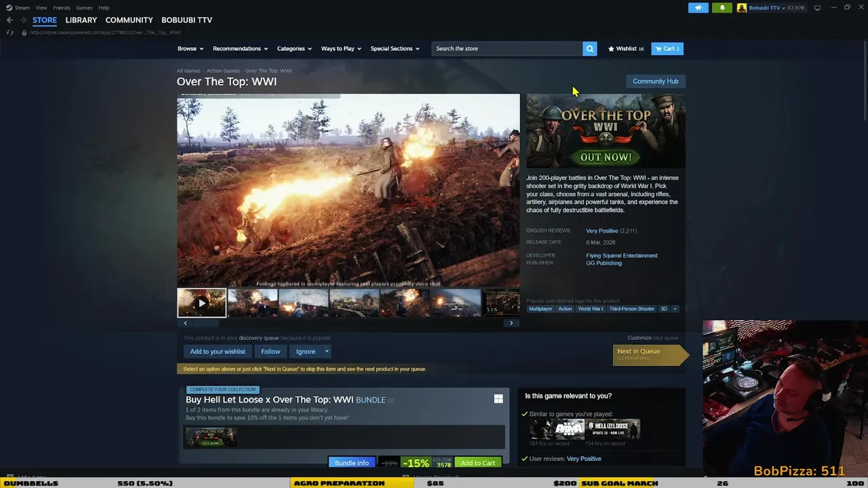The image size is (868, 488).
Task: Open the All Games breadcrumb link
Action: click(x=189, y=70)
